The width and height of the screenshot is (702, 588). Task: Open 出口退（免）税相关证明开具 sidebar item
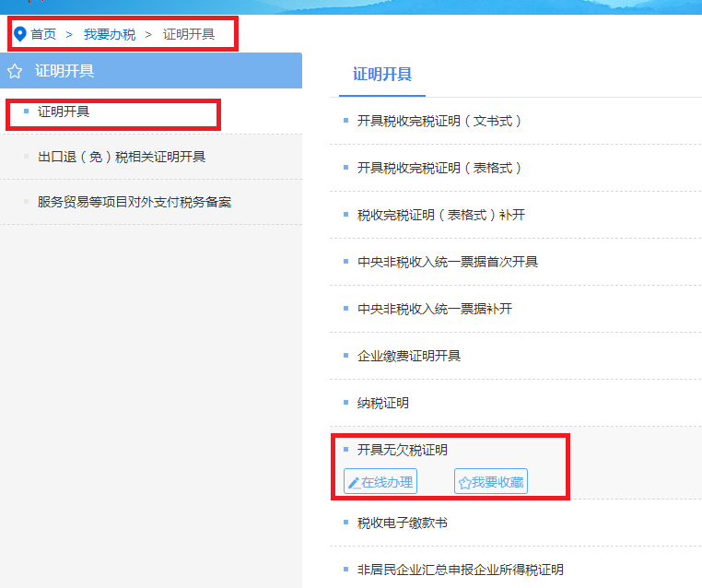pyautogui.click(x=122, y=157)
